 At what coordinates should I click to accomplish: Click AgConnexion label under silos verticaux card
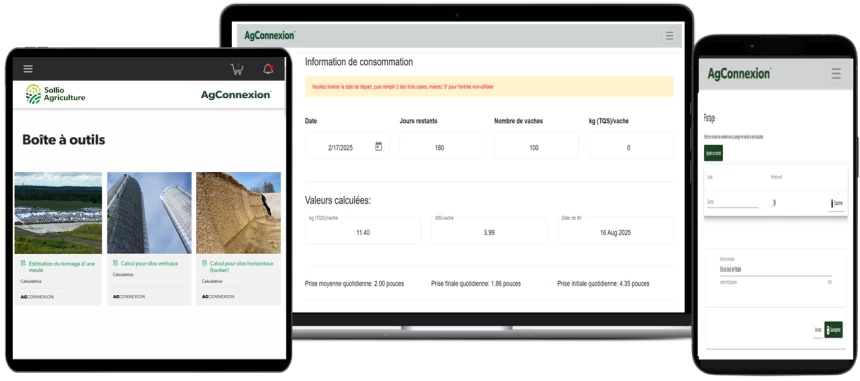(x=129, y=297)
